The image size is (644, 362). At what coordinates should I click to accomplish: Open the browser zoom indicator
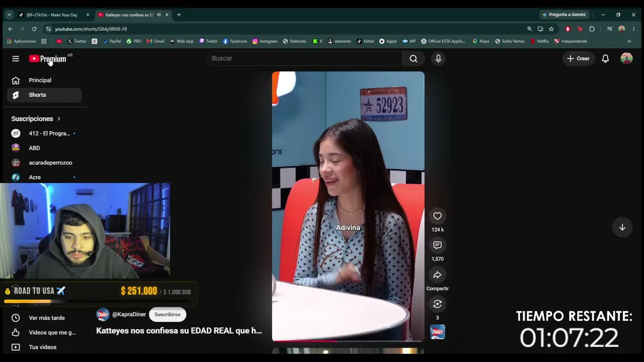pyautogui.click(x=529, y=29)
